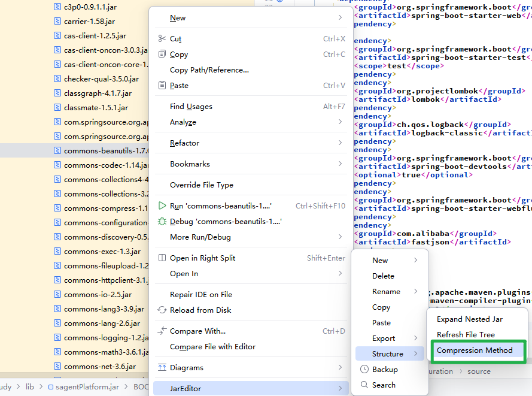This screenshot has width=532, height=396.
Task: Click the jar icon beside checker-qual-3.5.0.jar
Action: (57, 79)
